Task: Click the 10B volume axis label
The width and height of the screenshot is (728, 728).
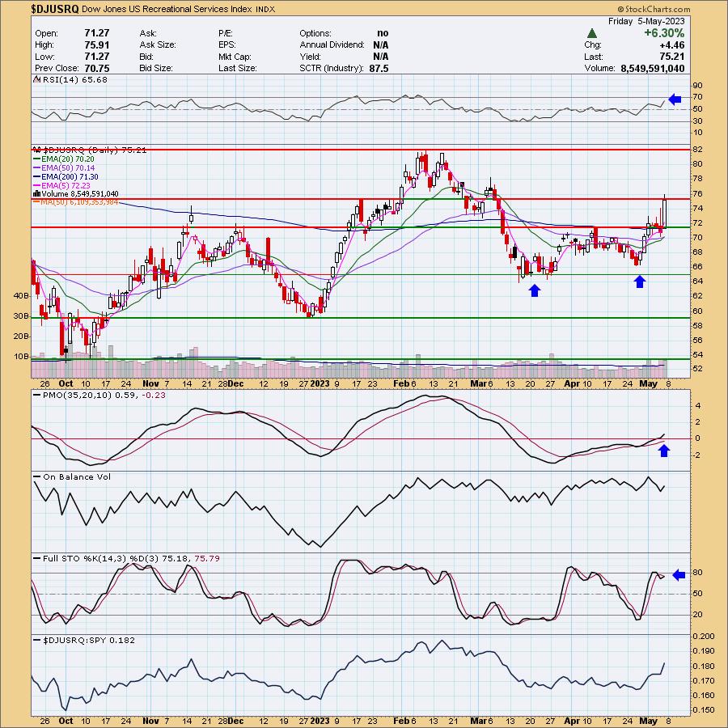Action: pyautogui.click(x=22, y=357)
